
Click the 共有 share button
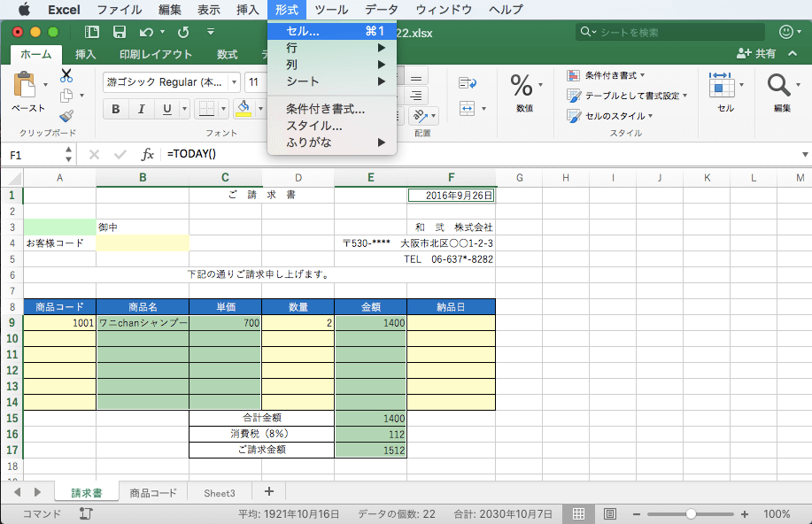point(756,53)
